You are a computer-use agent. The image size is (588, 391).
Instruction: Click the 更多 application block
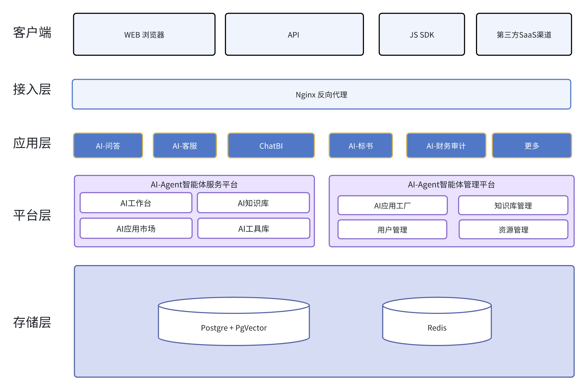532,146
